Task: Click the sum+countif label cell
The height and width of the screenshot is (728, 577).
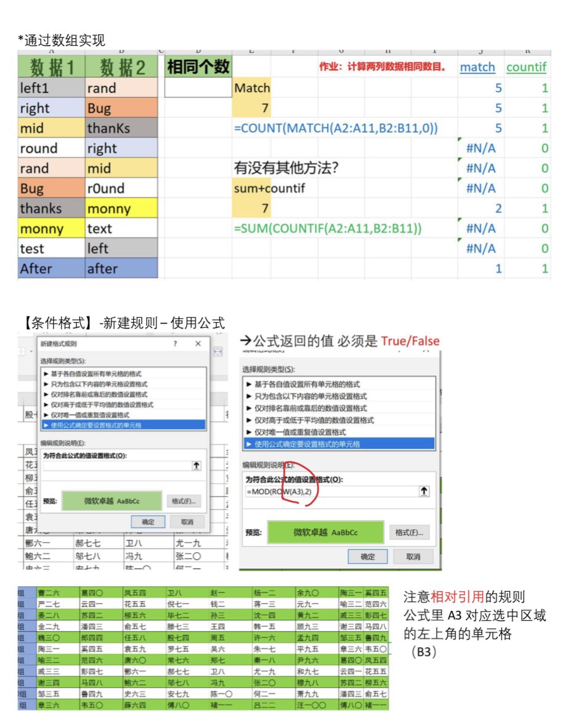Action: 269,188
